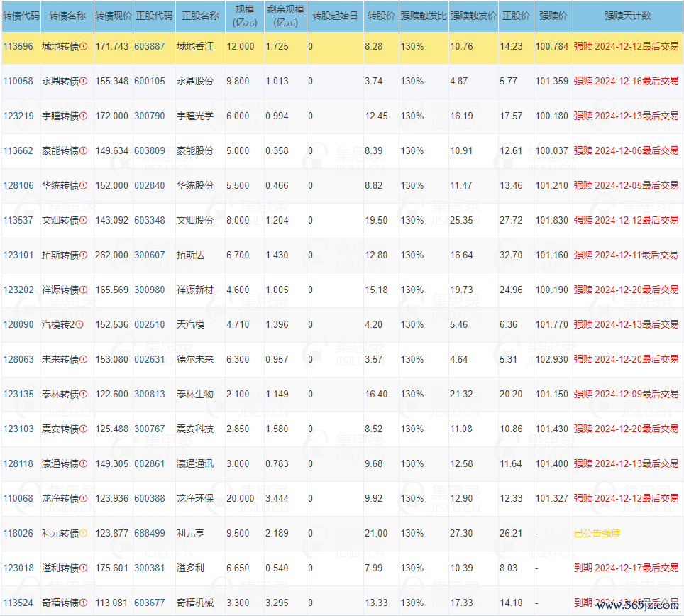Click the red icon beside 奇精转债
Viewport: 684px width, 616px height.
pyautogui.click(x=83, y=603)
